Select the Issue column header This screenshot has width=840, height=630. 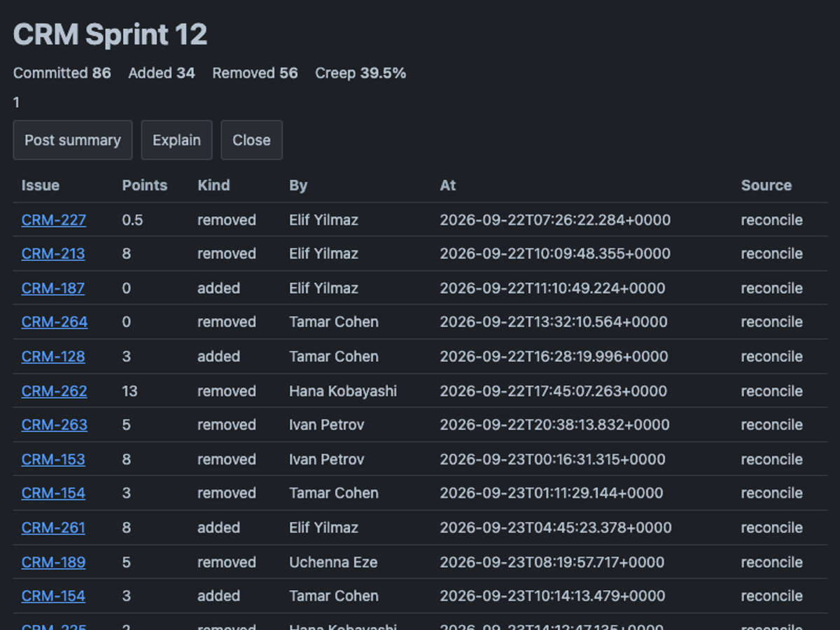pyautogui.click(x=41, y=185)
